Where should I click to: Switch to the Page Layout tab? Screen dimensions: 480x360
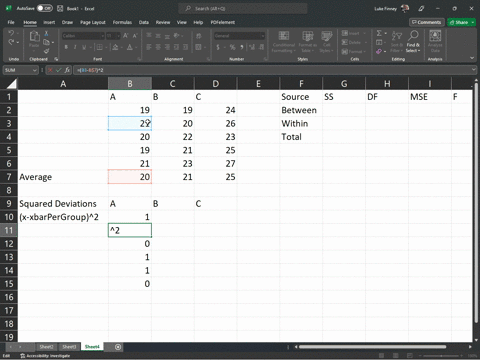pos(93,22)
